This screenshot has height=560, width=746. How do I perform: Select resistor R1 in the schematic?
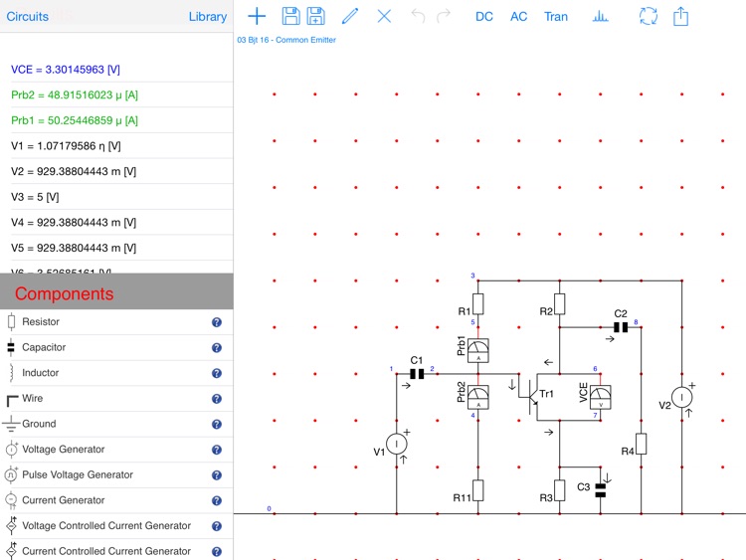[478, 304]
